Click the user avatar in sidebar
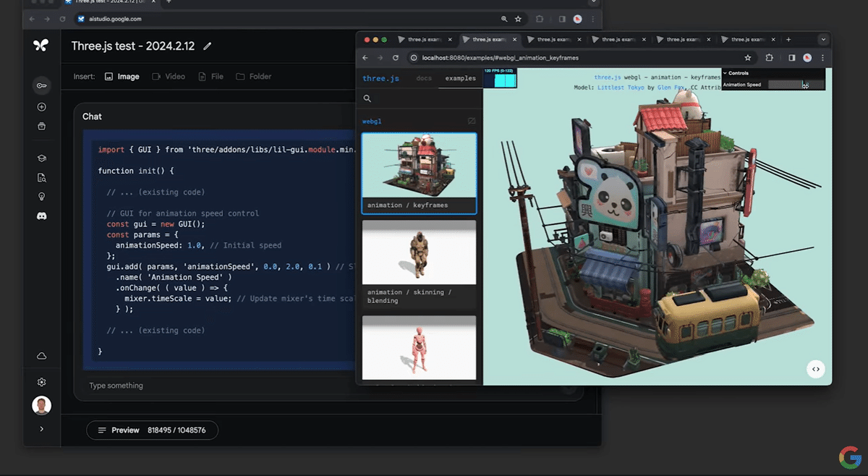 tap(41, 405)
